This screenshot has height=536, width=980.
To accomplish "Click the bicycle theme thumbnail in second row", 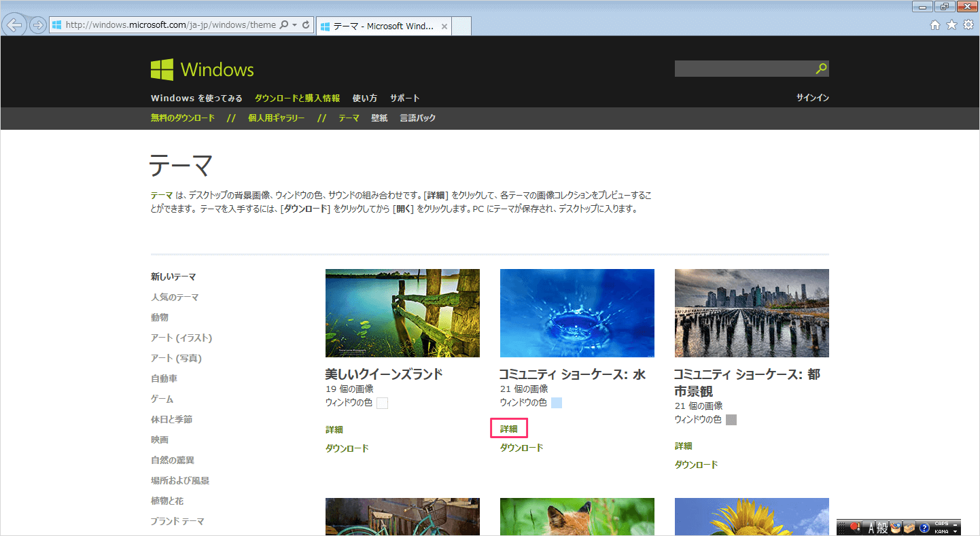I will (x=402, y=516).
